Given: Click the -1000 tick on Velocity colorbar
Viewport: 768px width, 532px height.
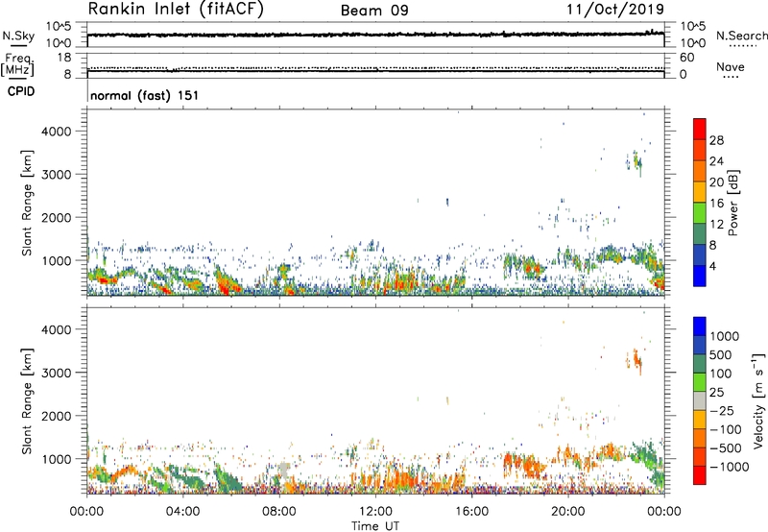Looking at the screenshot, I should 729,467.
